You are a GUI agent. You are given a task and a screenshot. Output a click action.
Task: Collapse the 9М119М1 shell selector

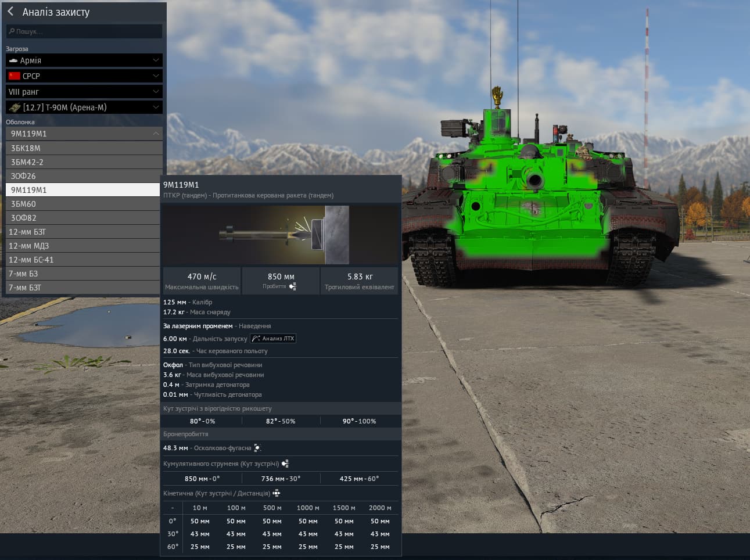point(84,134)
